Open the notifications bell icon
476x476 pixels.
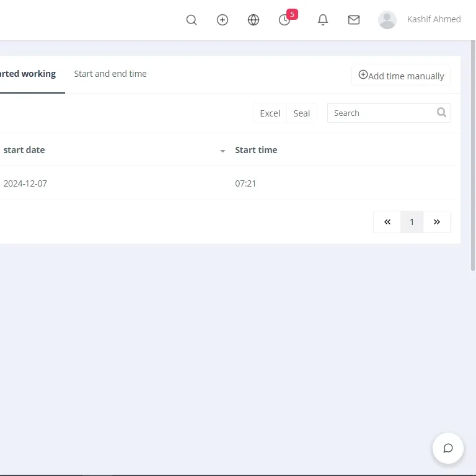click(323, 20)
